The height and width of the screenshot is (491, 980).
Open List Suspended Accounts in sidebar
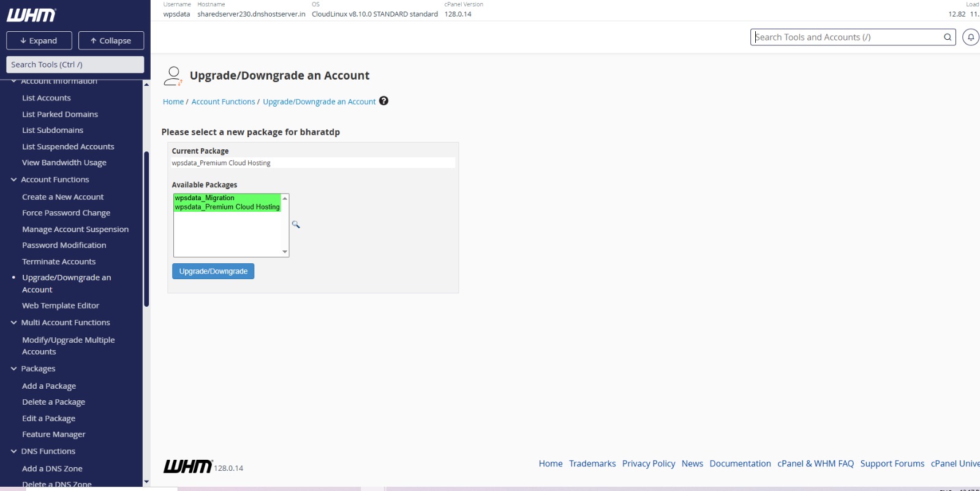coord(68,147)
